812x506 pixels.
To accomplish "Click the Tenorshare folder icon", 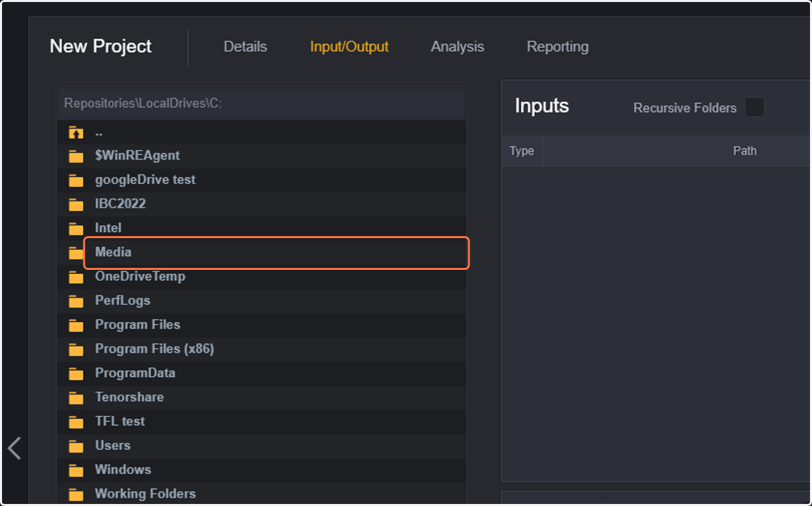I will tap(76, 398).
